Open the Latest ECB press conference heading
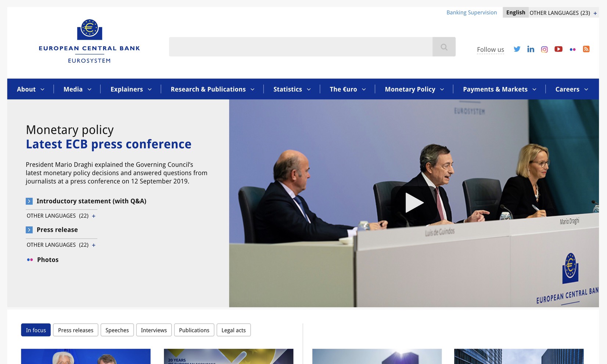Screen dimensions: 607x364 click(x=109, y=144)
